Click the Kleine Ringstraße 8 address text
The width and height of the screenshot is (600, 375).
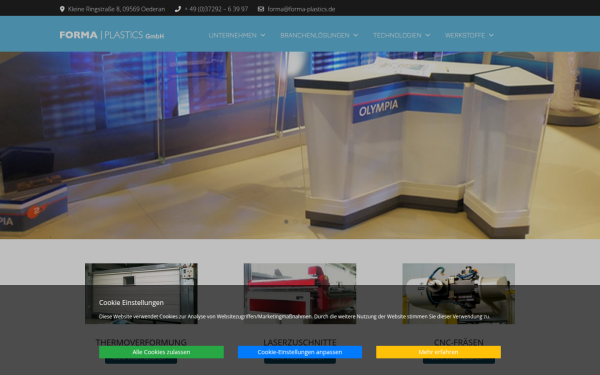tap(116, 9)
